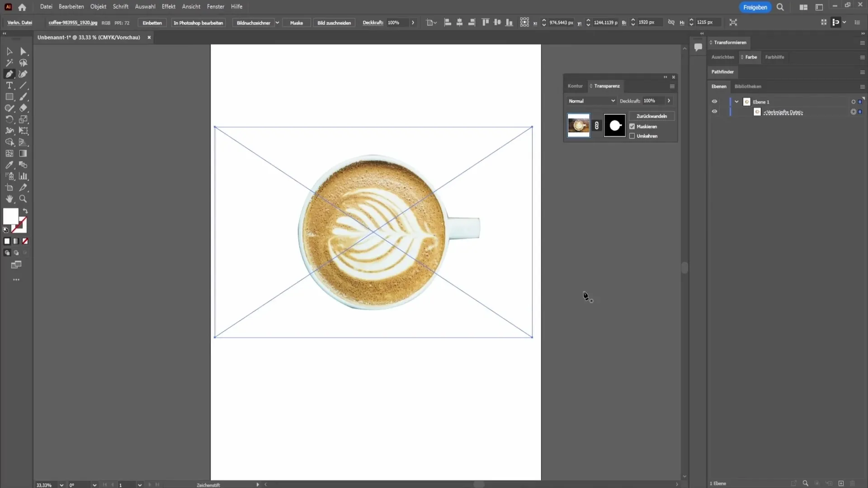This screenshot has height=488, width=868.
Task: Toggle the mask link chain icon
Action: [x=597, y=126]
